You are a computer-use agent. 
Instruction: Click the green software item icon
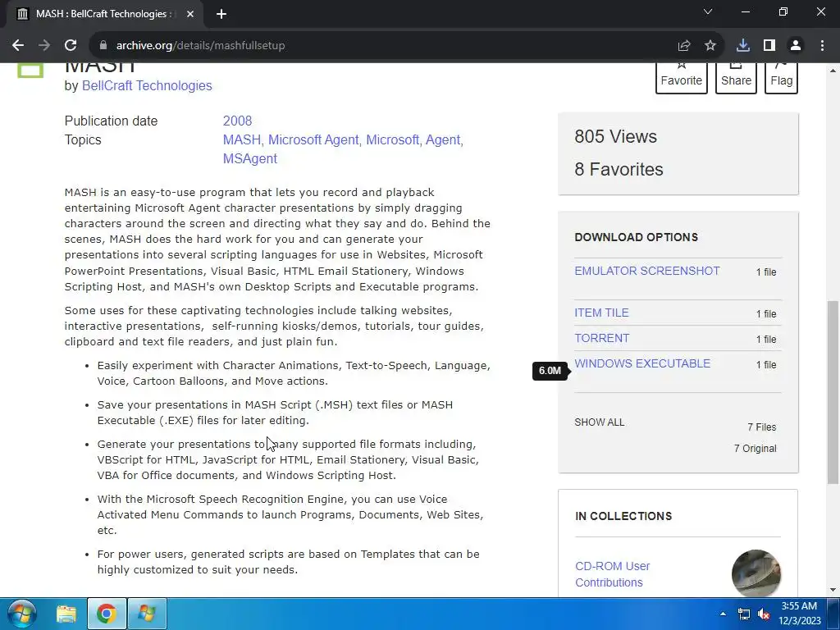click(30, 71)
